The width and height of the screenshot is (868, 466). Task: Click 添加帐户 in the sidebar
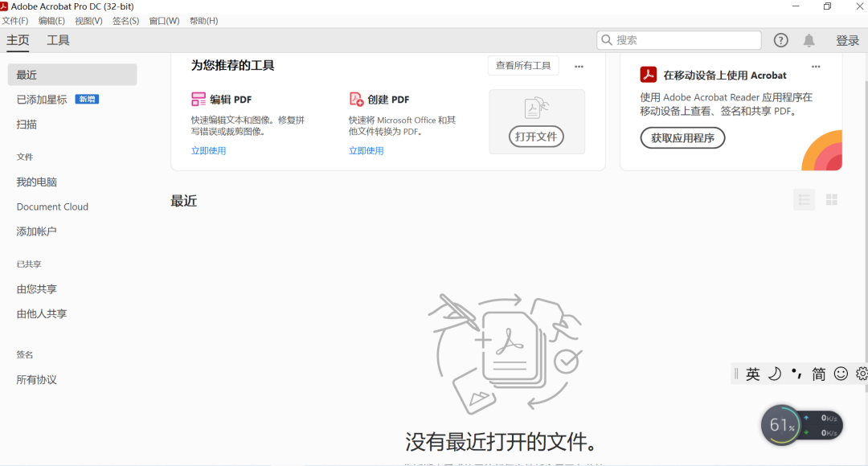(36, 231)
